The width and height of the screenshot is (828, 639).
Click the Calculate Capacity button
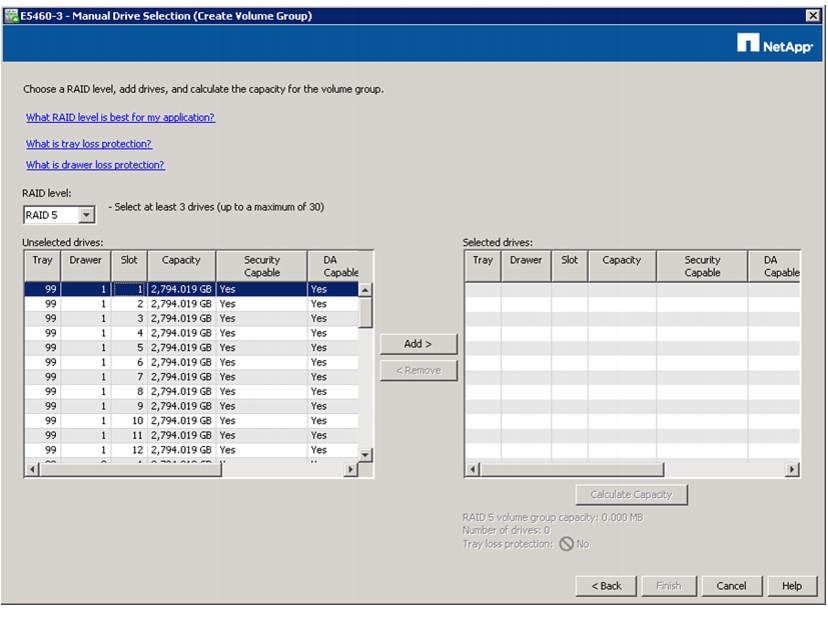tap(632, 495)
